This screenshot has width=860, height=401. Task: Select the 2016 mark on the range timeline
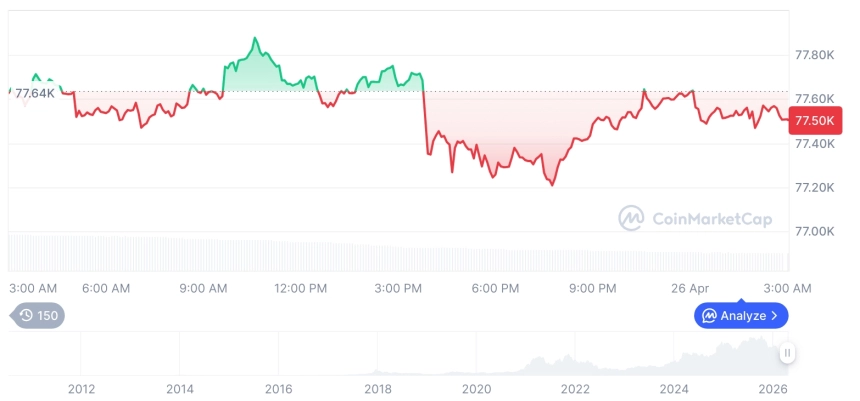click(279, 389)
